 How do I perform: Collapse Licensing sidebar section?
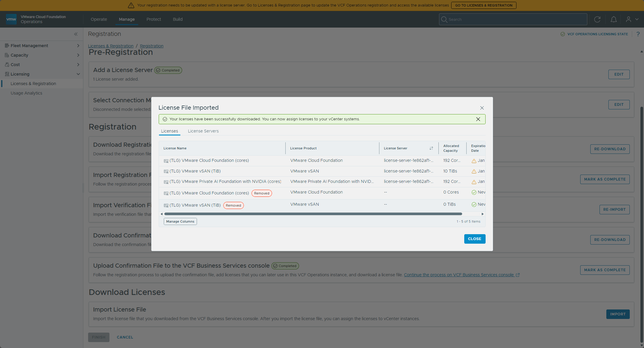[42, 74]
